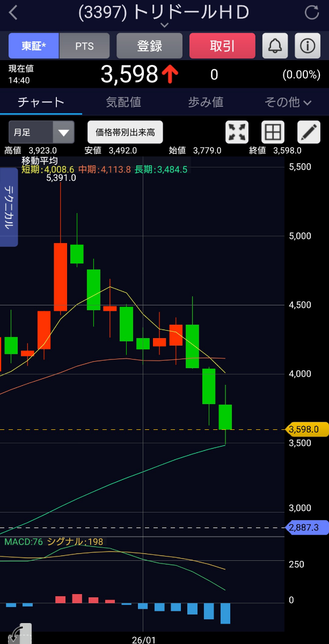Tap the 3,598.0 price label tag
Screen dimensions: 329x644
click(308, 429)
